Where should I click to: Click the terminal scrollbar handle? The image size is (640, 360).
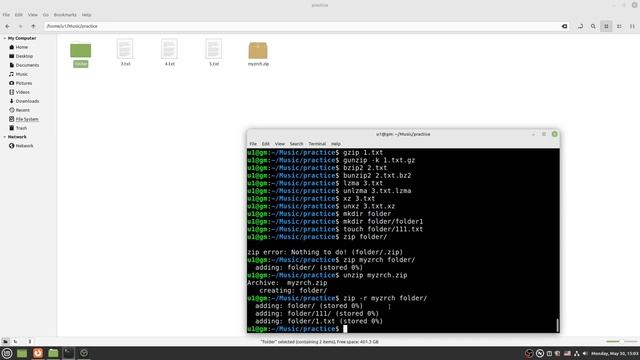(557, 325)
